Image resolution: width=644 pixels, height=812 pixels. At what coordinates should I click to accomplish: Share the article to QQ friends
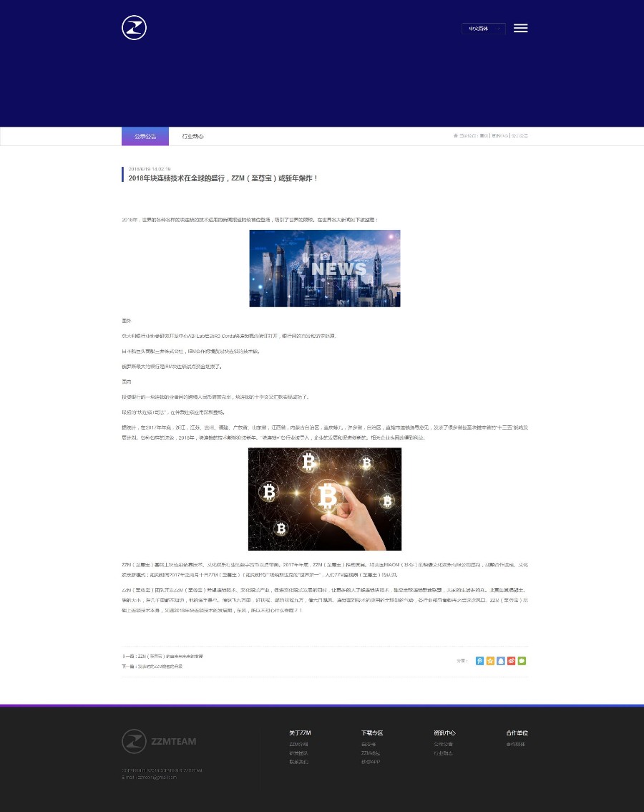[x=500, y=661]
